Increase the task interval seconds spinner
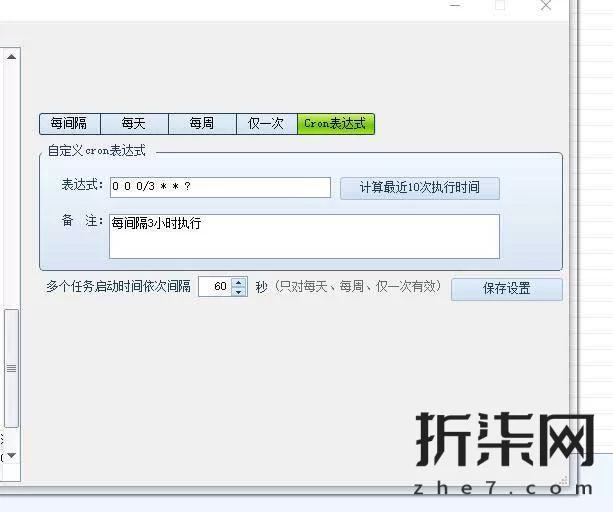 (239, 282)
